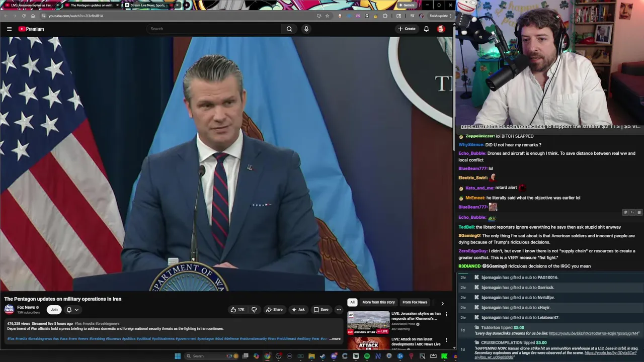This screenshot has width=644, height=362.
Task: Reload the page
Action: 24,16
